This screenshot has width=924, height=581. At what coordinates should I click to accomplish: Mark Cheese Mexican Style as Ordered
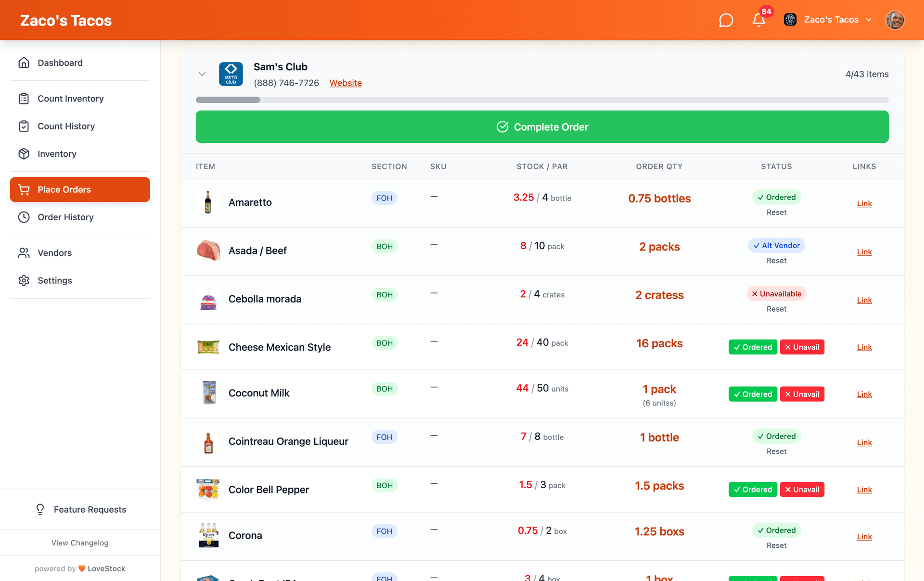coord(752,347)
